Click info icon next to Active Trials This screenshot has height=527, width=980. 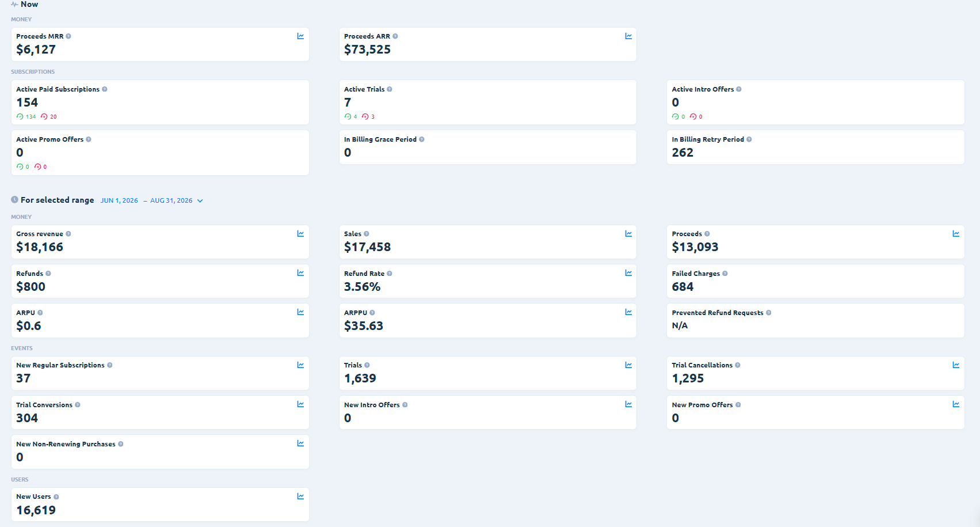point(390,89)
